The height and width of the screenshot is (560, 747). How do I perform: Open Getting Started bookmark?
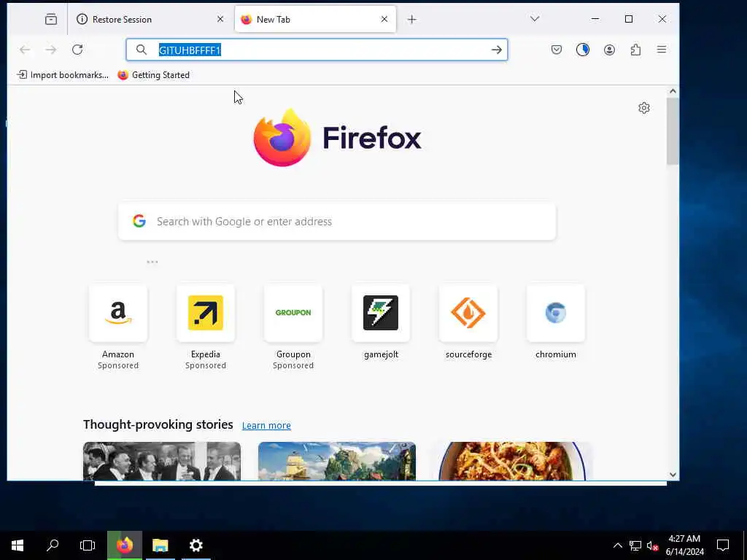pos(153,75)
